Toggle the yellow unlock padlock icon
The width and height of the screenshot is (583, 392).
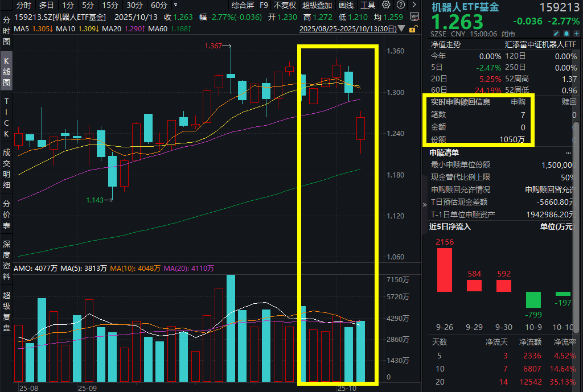(413, 29)
